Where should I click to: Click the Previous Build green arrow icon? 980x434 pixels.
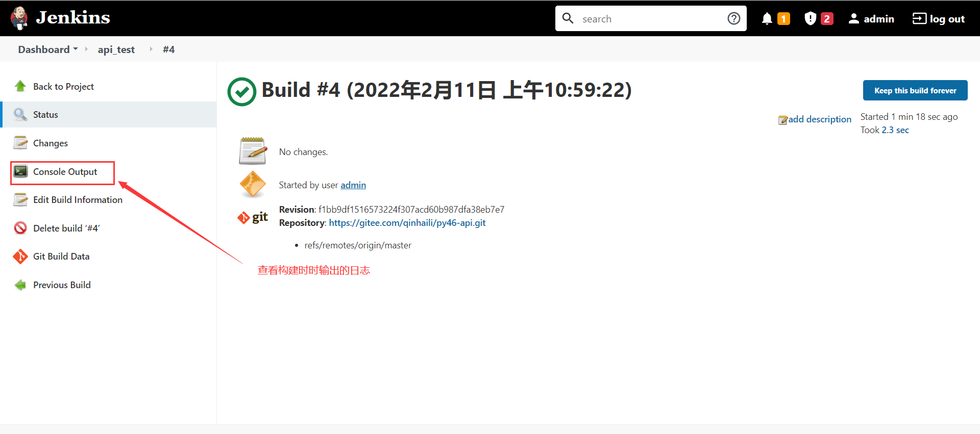pyautogui.click(x=20, y=285)
